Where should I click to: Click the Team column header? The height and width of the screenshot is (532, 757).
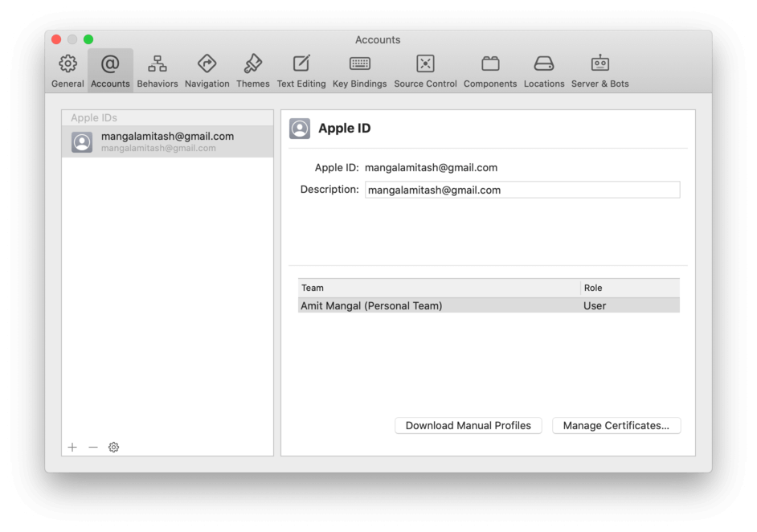click(x=439, y=288)
